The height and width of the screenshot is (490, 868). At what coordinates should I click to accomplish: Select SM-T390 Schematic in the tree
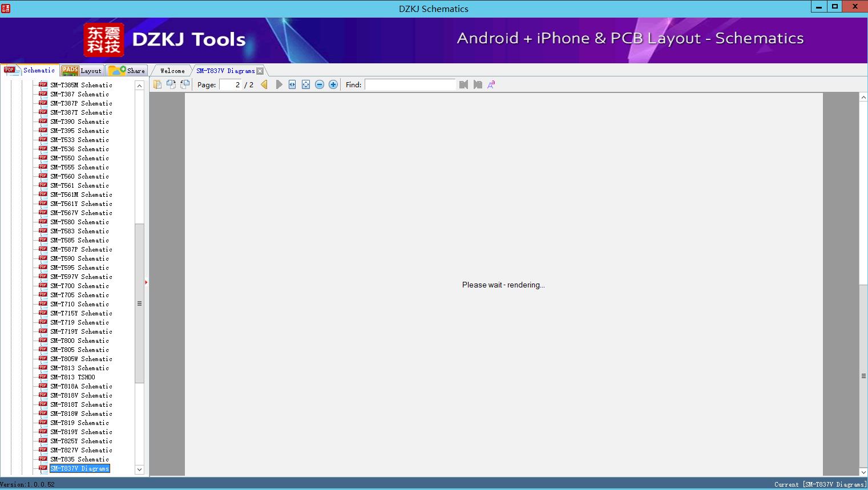[79, 122]
